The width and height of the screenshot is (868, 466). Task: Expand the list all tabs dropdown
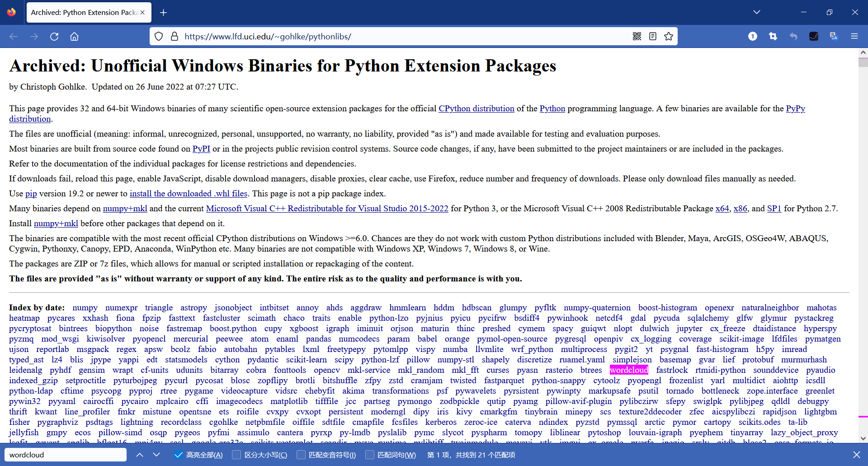[757, 12]
